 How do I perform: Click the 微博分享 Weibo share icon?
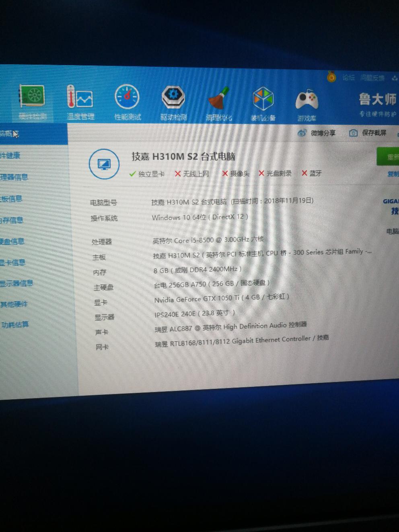pos(302,133)
